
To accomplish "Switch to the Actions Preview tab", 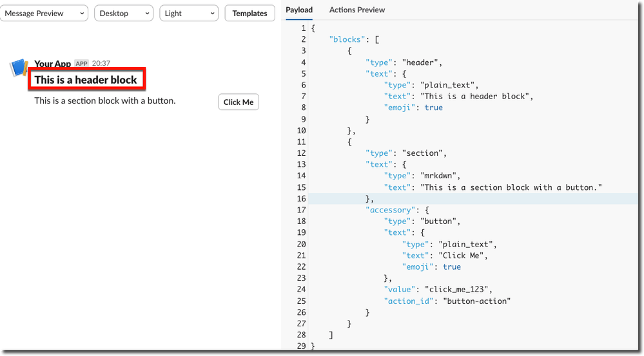I will click(356, 10).
